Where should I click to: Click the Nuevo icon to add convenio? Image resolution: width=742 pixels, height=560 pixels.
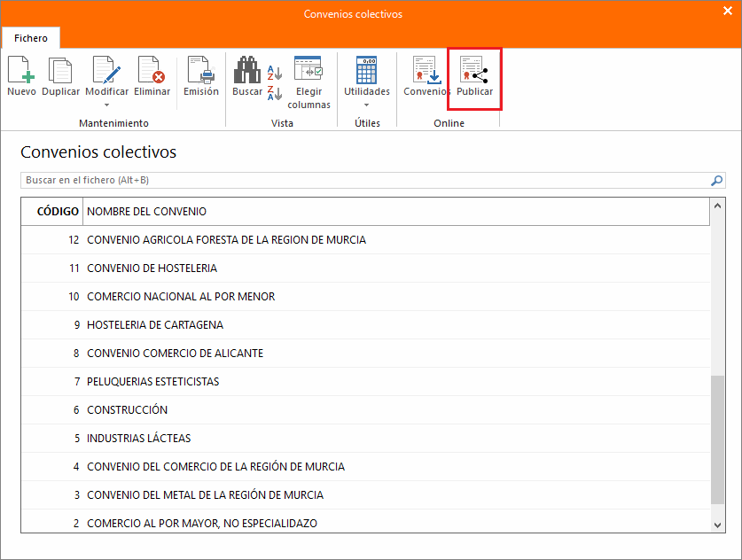(21, 70)
